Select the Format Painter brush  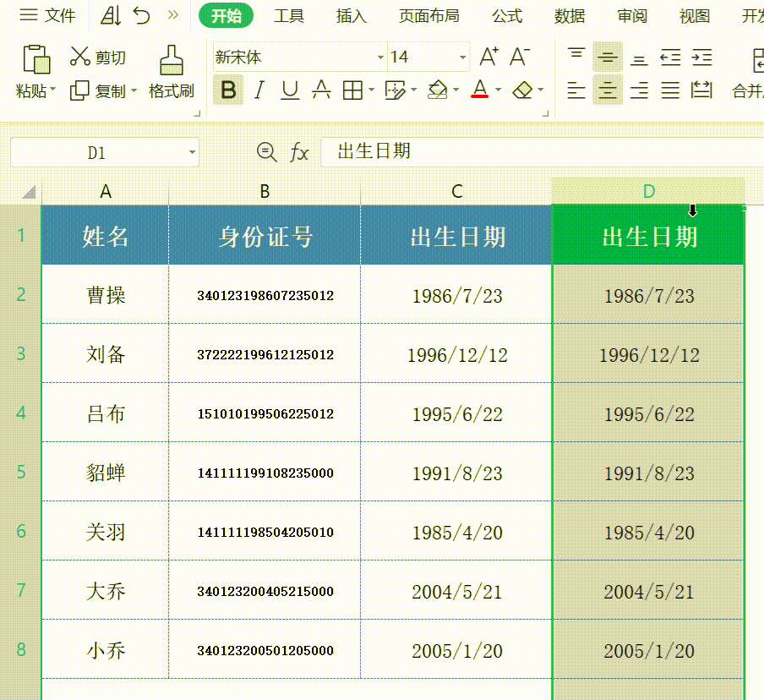point(172,60)
